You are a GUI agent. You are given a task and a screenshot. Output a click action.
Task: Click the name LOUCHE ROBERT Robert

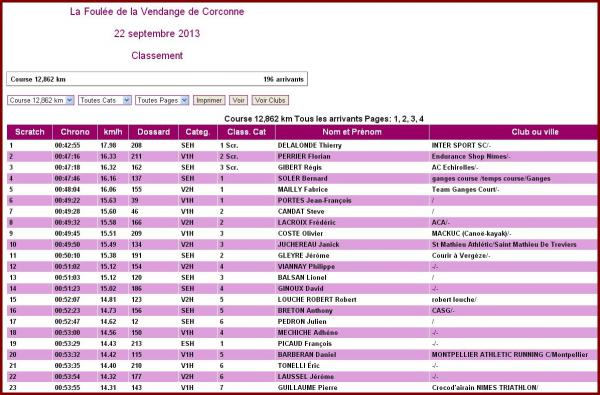pyautogui.click(x=317, y=300)
